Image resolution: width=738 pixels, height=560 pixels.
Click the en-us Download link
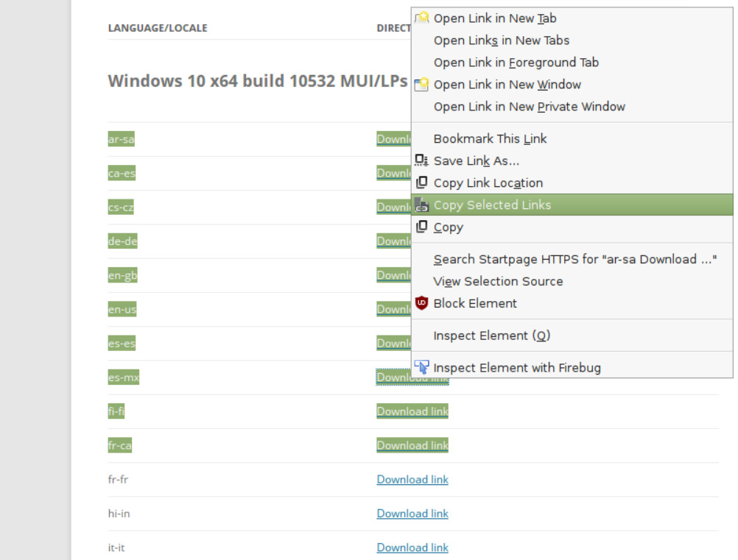pyautogui.click(x=393, y=309)
